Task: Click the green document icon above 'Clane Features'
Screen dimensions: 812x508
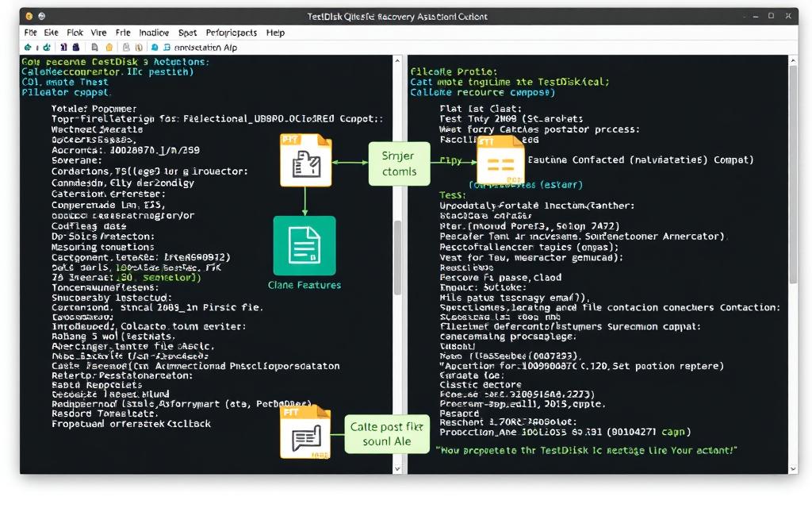Action: point(304,246)
